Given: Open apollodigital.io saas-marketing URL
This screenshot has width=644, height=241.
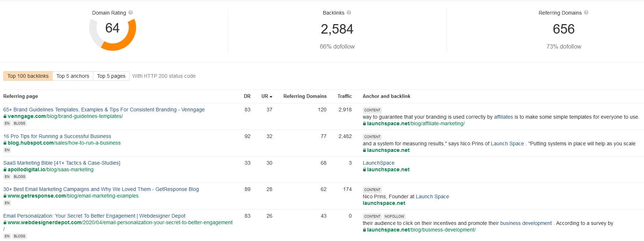Looking at the screenshot, I should (50, 170).
